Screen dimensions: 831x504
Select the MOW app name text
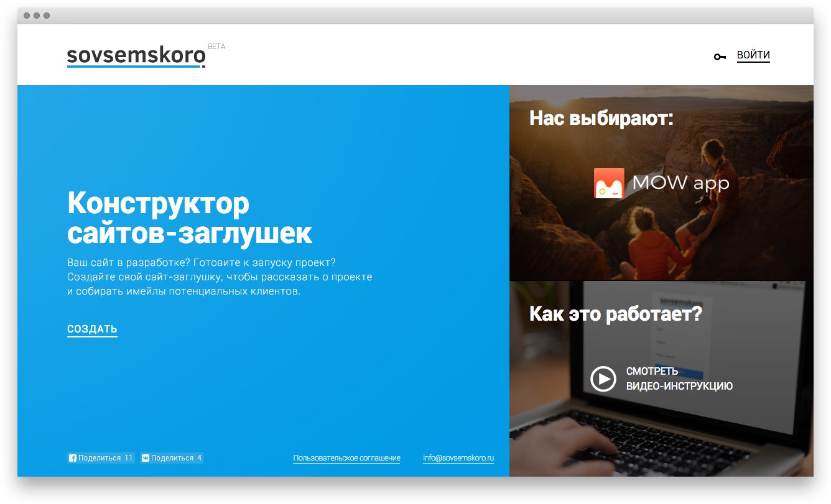coord(680,183)
